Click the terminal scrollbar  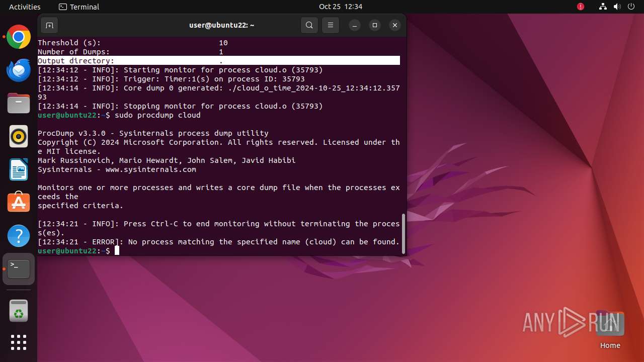pos(403,234)
